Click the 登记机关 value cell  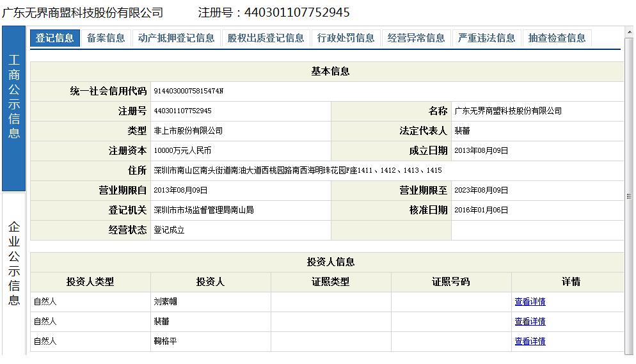203,210
